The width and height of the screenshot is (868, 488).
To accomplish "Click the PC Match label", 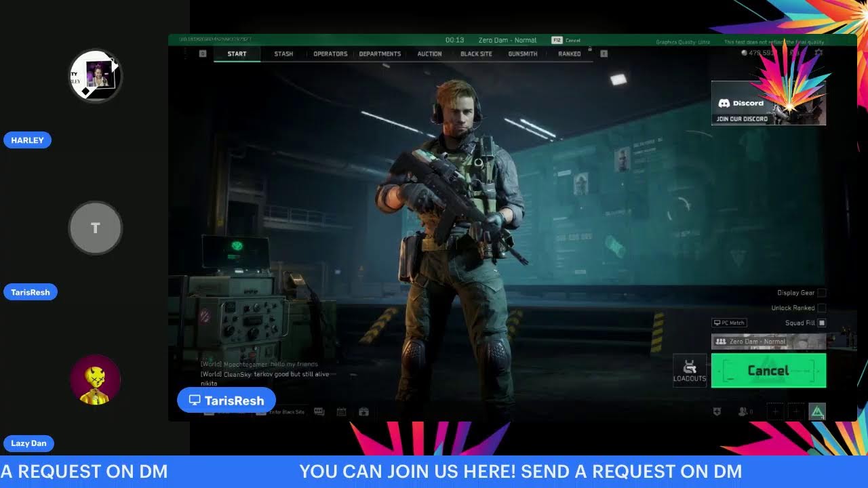I will tap(729, 323).
